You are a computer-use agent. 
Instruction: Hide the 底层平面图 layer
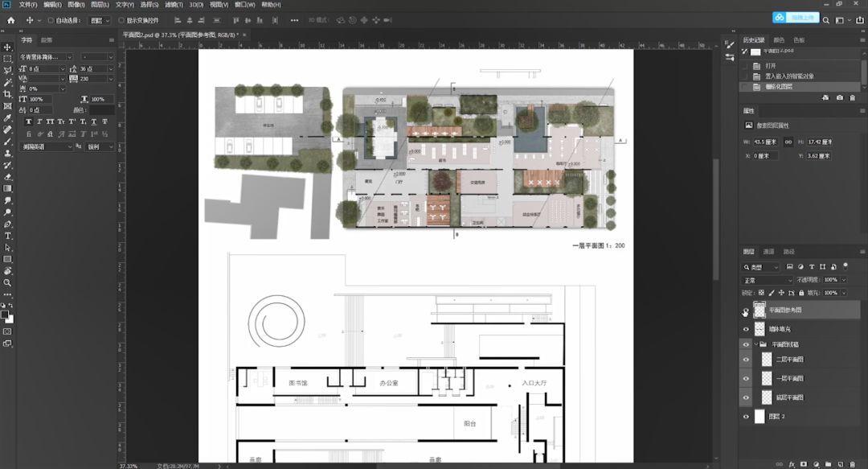(x=746, y=397)
